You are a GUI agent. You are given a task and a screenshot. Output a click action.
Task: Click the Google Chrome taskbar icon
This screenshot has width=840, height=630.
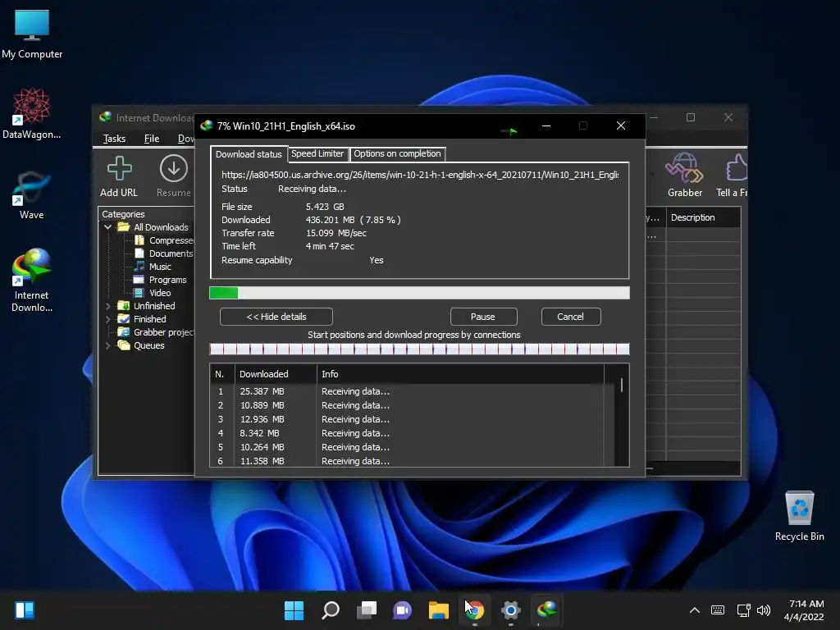(474, 610)
